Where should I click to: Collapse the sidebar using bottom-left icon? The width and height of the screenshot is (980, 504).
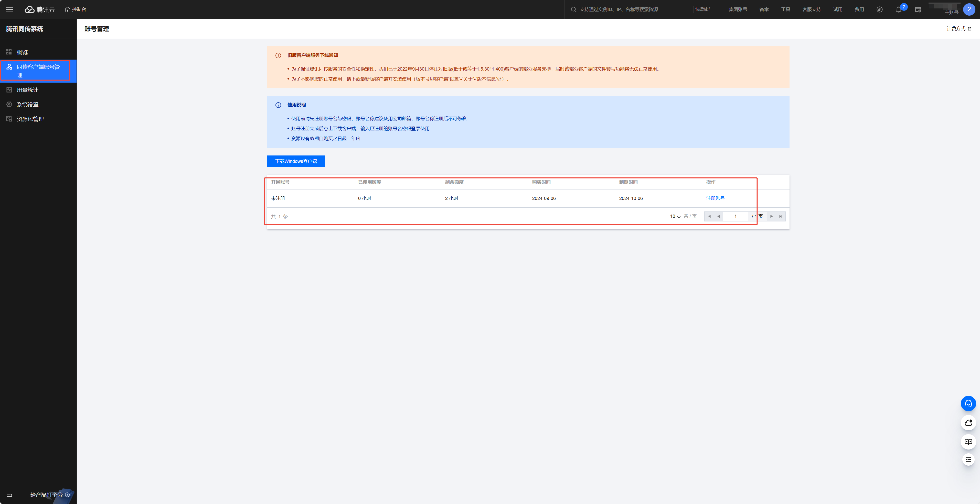[x=9, y=495]
